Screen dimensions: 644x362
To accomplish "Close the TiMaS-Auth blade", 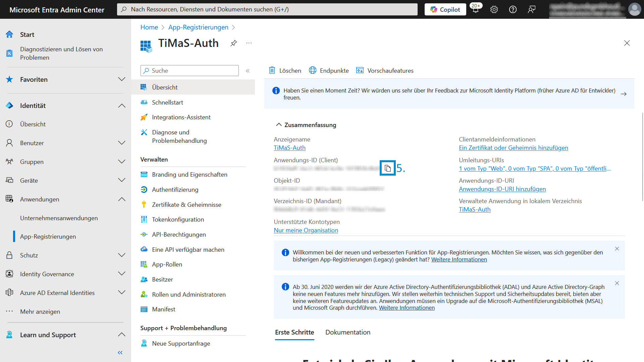I will coord(627,43).
